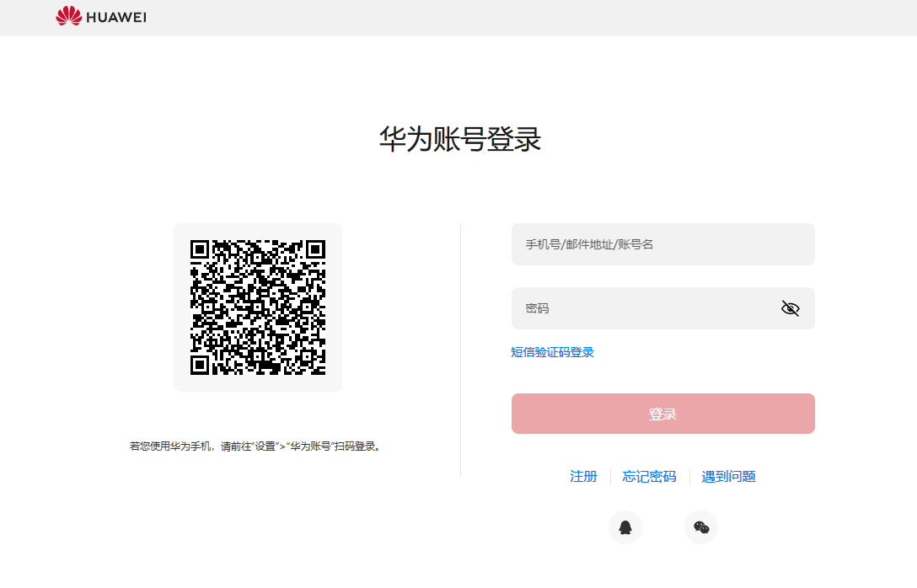This screenshot has height=588, width=917.
Task: Switch to 短信验证码登录 login
Action: (x=552, y=352)
